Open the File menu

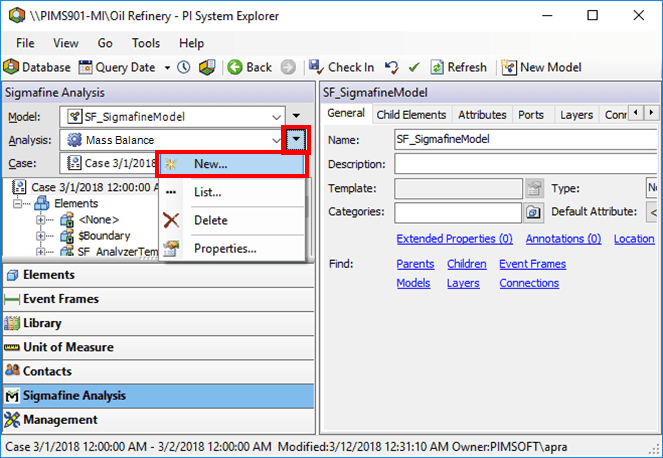[x=25, y=43]
